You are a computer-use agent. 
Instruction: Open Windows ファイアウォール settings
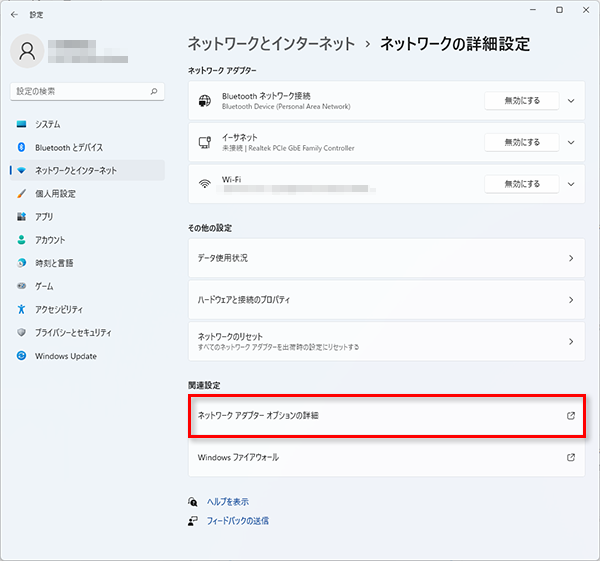[386, 457]
